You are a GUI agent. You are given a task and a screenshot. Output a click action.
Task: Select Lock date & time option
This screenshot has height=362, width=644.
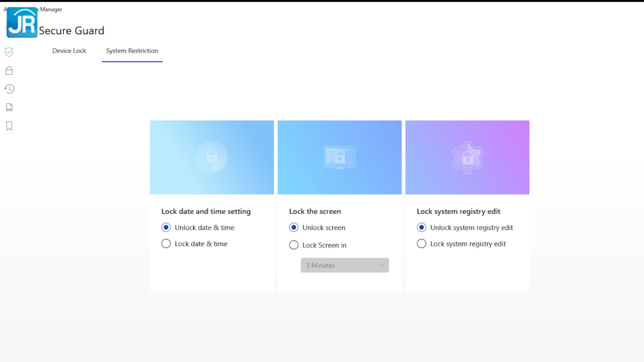tap(166, 243)
